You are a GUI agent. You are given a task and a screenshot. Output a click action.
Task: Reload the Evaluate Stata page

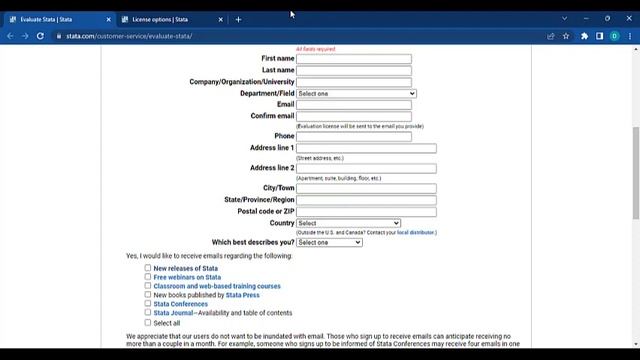40,36
